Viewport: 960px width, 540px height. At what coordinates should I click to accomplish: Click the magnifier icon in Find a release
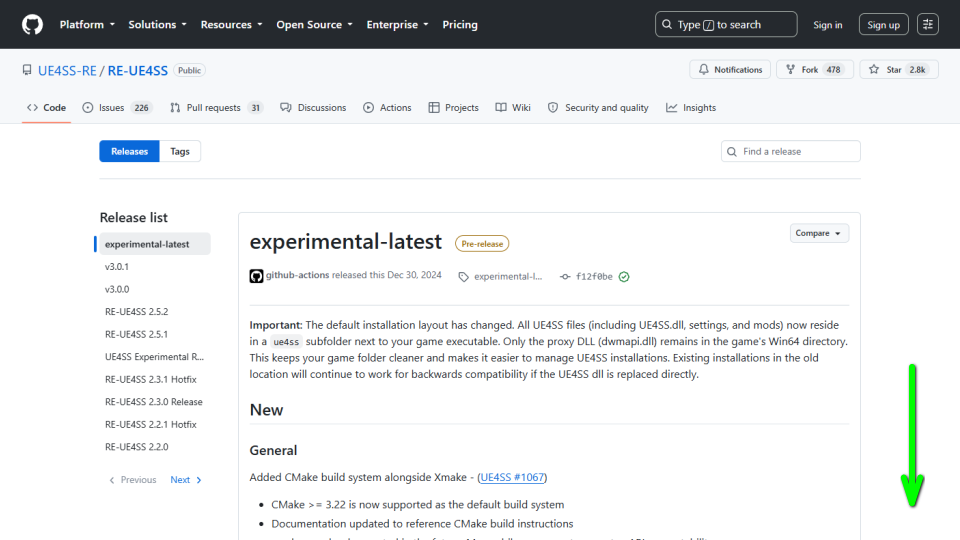tap(732, 152)
